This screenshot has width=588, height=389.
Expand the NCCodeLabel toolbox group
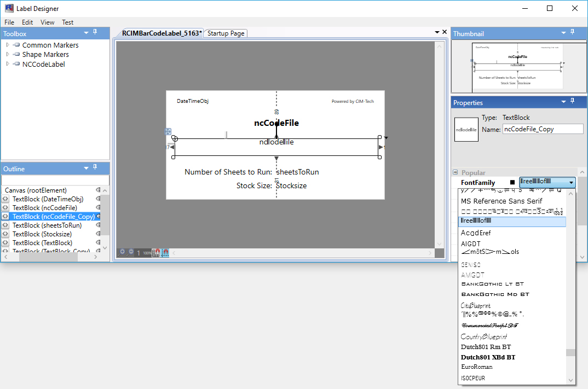point(8,63)
